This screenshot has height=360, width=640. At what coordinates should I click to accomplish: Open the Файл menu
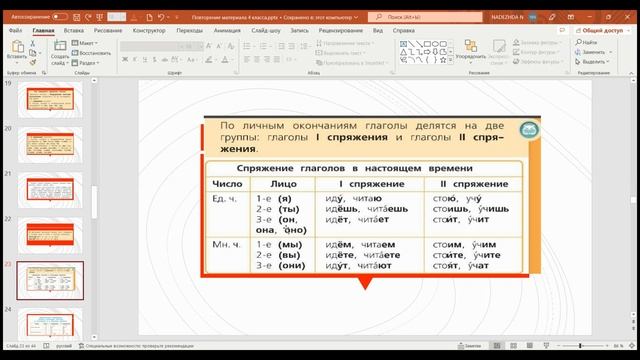point(16,31)
